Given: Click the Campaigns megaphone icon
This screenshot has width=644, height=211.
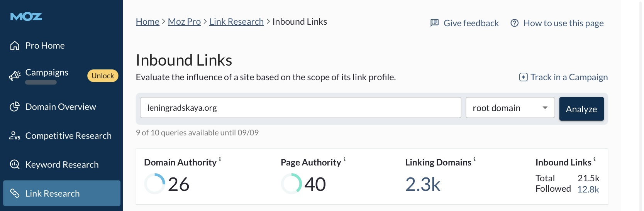Looking at the screenshot, I should pyautogui.click(x=15, y=76).
